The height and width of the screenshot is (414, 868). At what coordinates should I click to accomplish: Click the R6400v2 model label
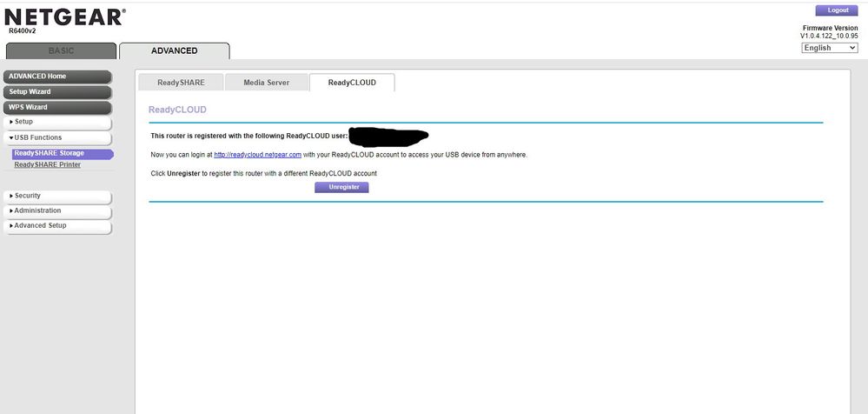pos(22,31)
